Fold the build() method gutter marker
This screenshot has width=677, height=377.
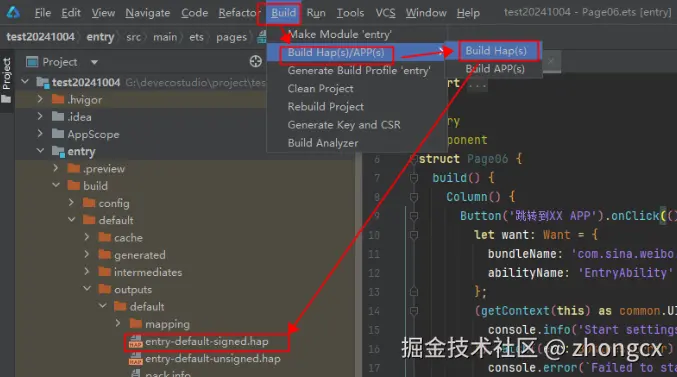[414, 177]
